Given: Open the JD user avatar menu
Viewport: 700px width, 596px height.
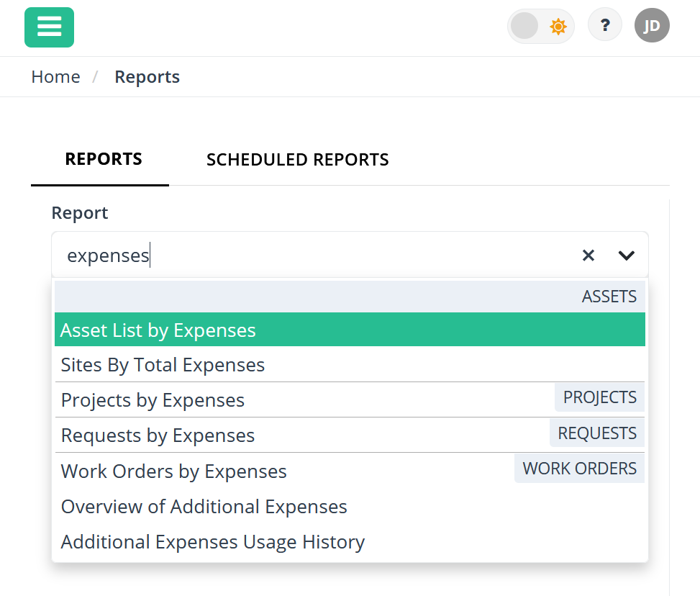Looking at the screenshot, I should [x=651, y=24].
